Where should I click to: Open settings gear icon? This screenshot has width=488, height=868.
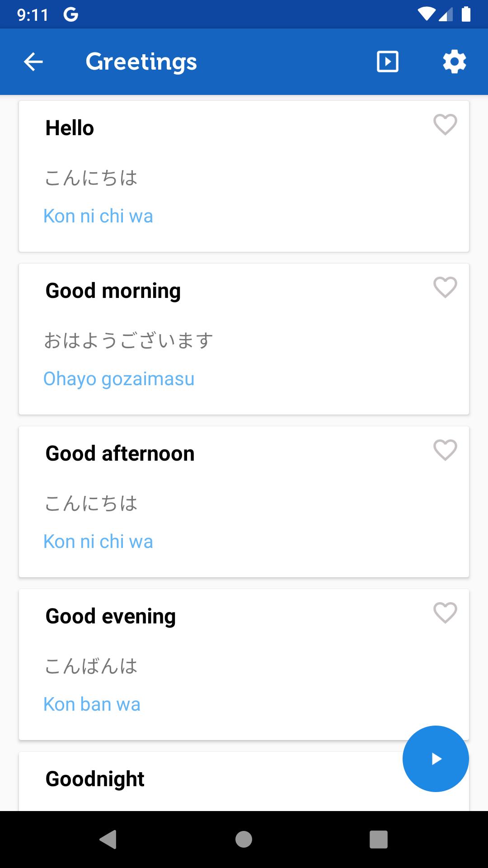pyautogui.click(x=454, y=62)
